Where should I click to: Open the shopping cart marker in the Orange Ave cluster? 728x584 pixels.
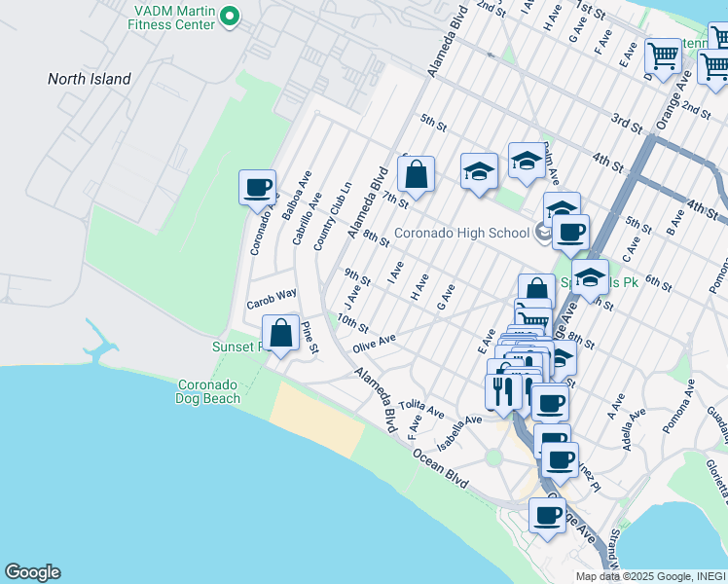[x=535, y=319]
